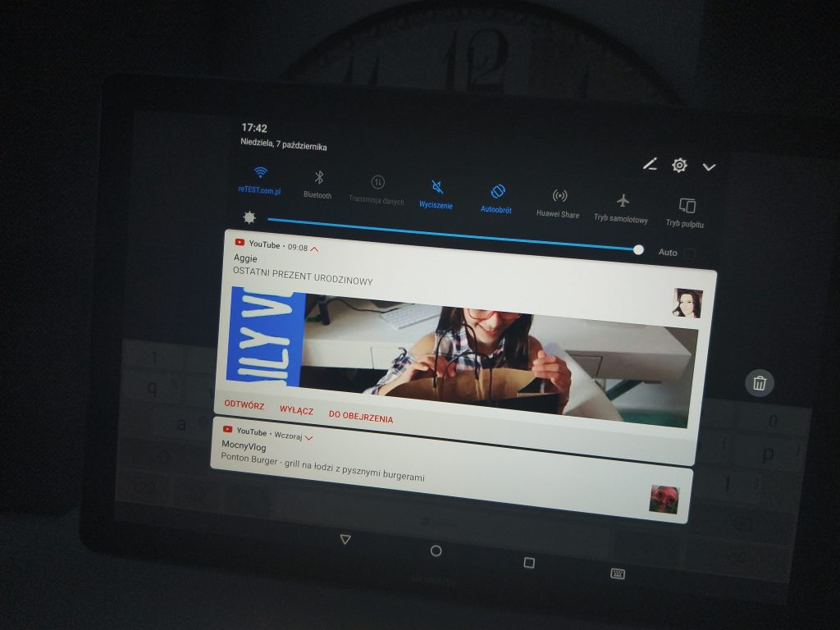The height and width of the screenshot is (630, 840).
Task: Click the brightness slider track
Action: [451, 234]
